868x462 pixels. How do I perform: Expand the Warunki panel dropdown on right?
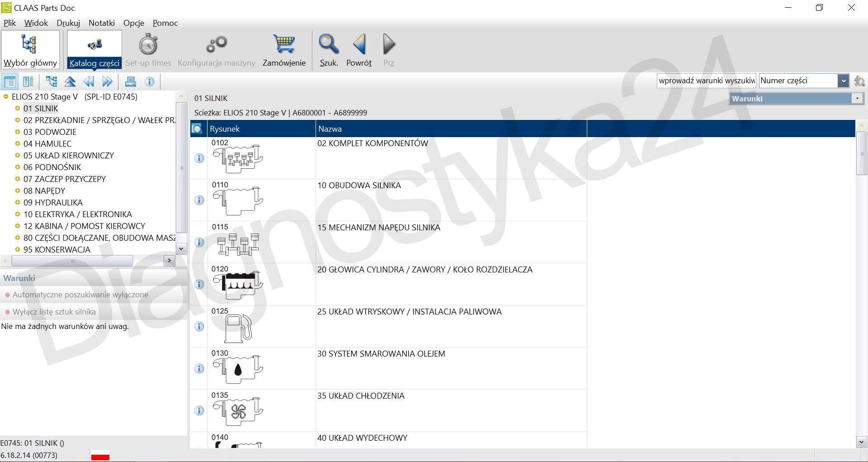(857, 99)
